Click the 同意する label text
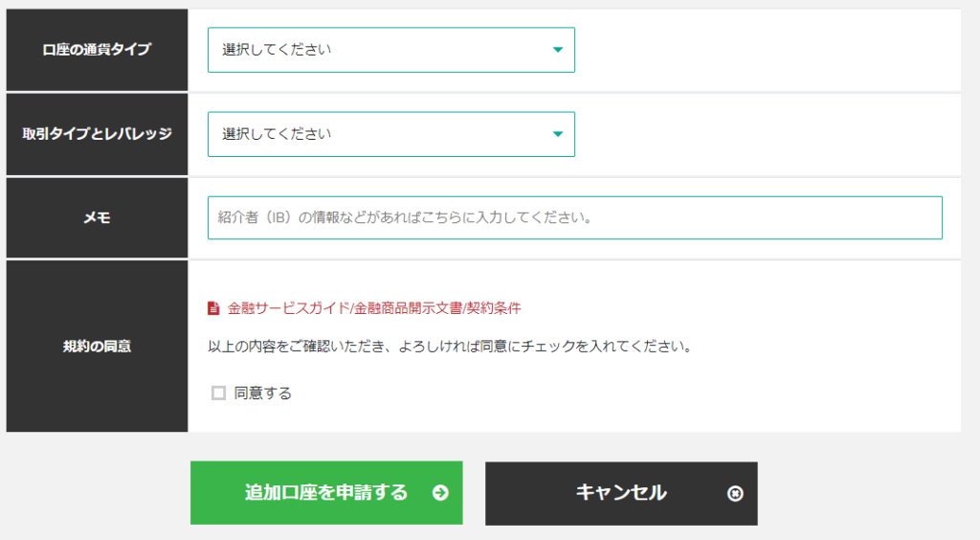980x540 pixels. point(263,393)
